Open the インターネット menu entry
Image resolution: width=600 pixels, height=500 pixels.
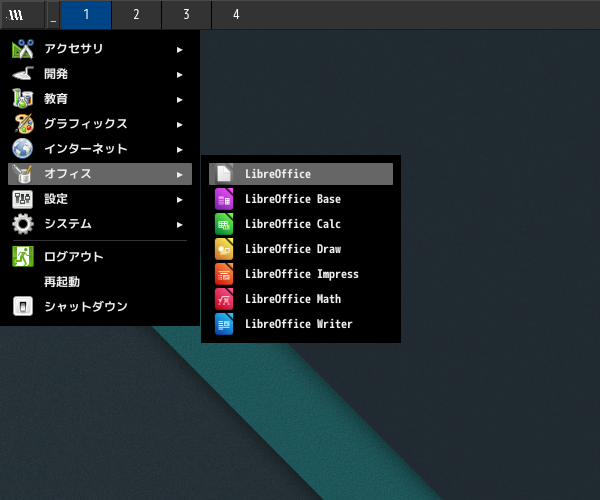click(x=100, y=149)
